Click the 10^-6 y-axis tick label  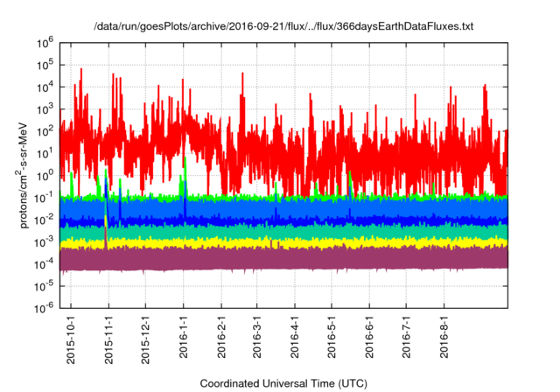pyautogui.click(x=45, y=308)
